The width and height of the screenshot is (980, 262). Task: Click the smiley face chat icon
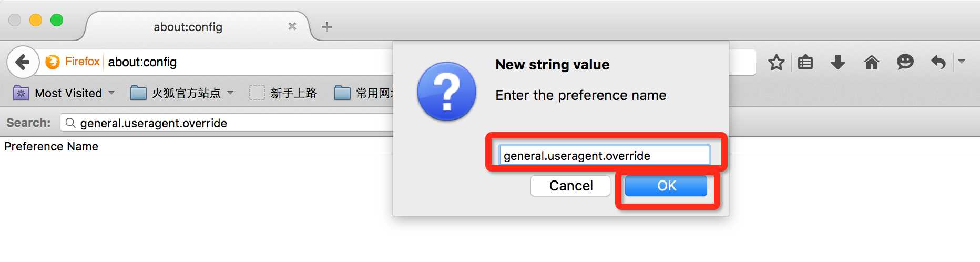click(905, 63)
